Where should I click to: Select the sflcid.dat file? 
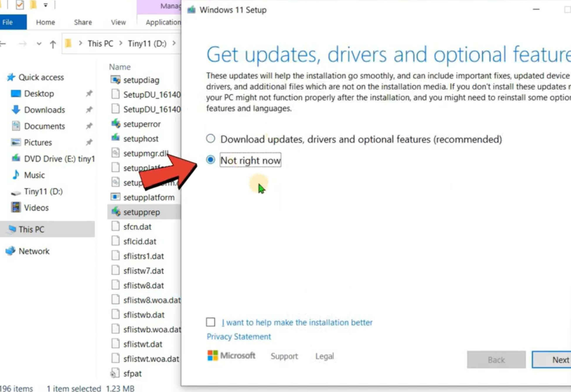[140, 241]
